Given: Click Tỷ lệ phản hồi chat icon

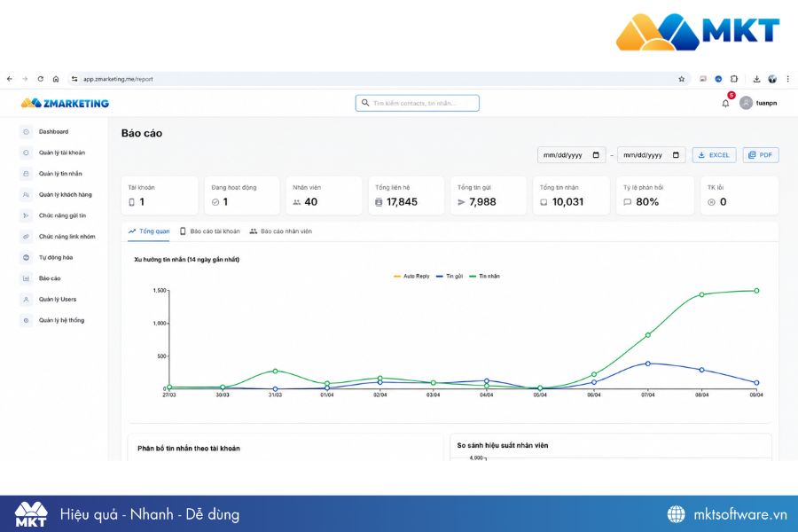Looking at the screenshot, I should pyautogui.click(x=627, y=202).
